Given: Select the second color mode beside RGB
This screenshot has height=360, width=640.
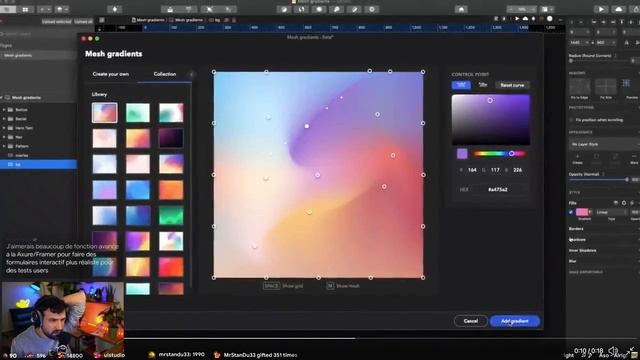Looking at the screenshot, I should point(483,85).
